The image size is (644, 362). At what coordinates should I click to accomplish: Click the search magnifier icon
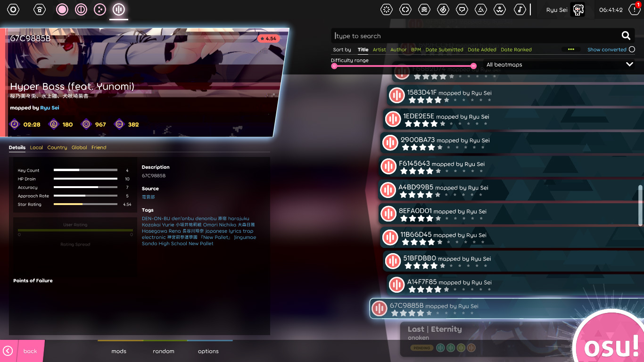coord(626,35)
